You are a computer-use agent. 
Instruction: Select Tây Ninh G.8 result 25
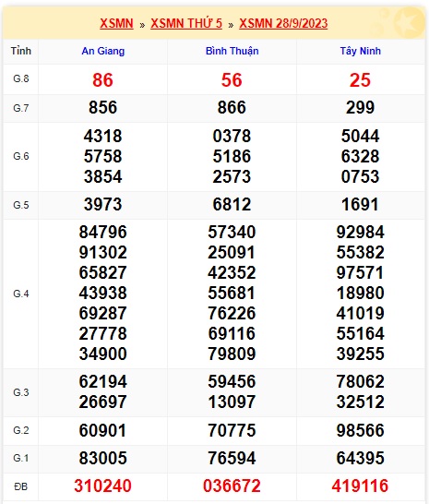pos(360,80)
